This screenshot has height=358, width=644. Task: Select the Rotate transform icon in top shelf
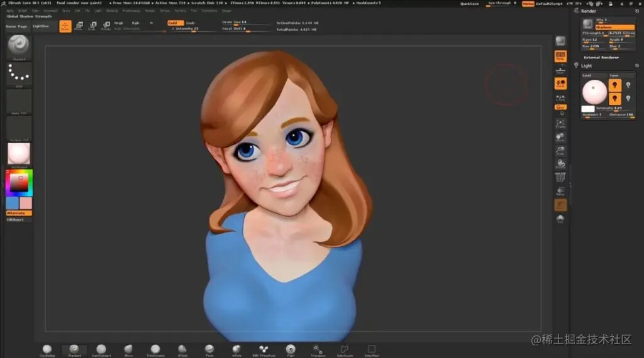tap(106, 26)
